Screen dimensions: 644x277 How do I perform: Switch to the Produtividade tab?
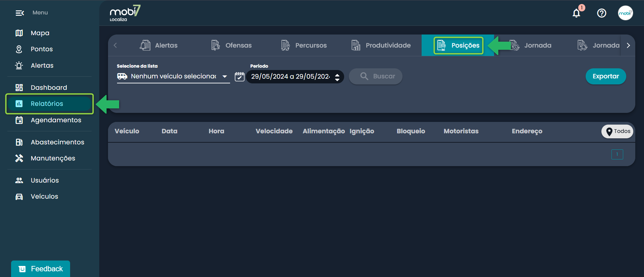pyautogui.click(x=381, y=45)
